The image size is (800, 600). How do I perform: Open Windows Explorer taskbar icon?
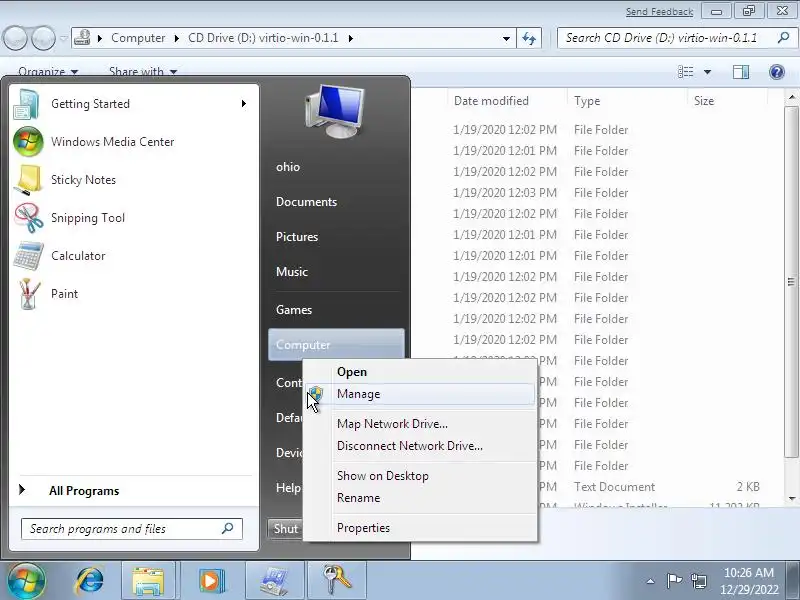pos(148,581)
